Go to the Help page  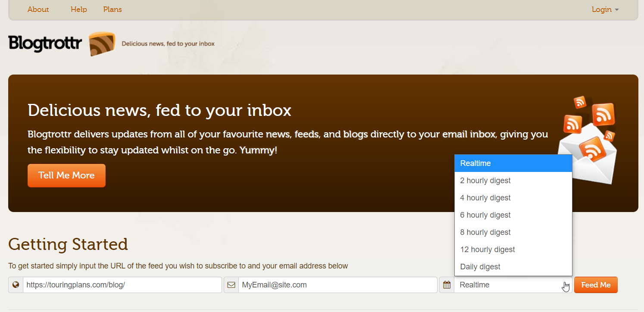79,9
